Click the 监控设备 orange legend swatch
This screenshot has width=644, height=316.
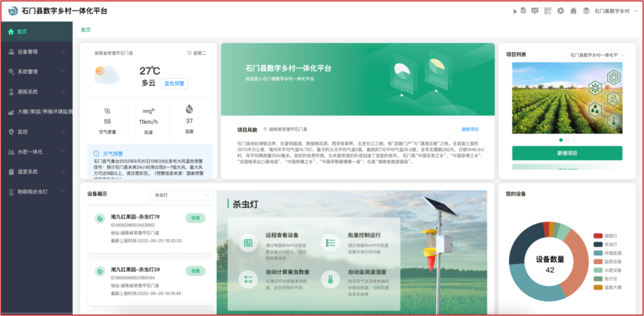tap(598, 262)
